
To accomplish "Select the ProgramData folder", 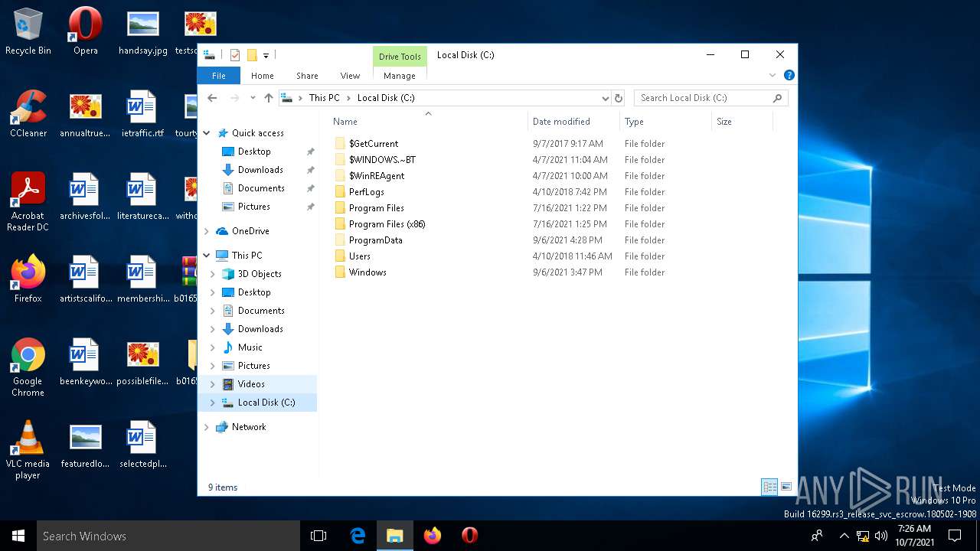I will point(375,240).
